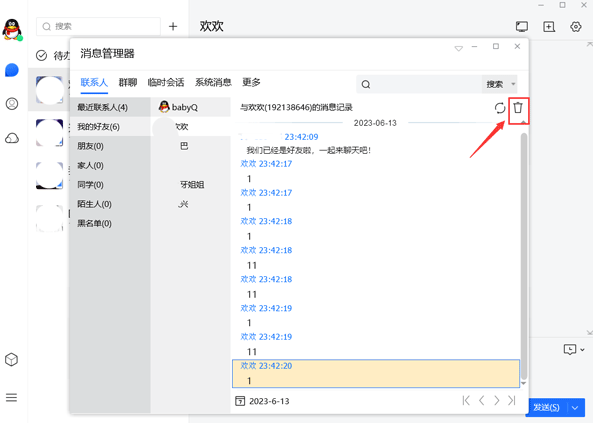Image resolution: width=593 pixels, height=423 pixels.
Task: Switch to the 系统消息 tab
Action: (x=213, y=82)
